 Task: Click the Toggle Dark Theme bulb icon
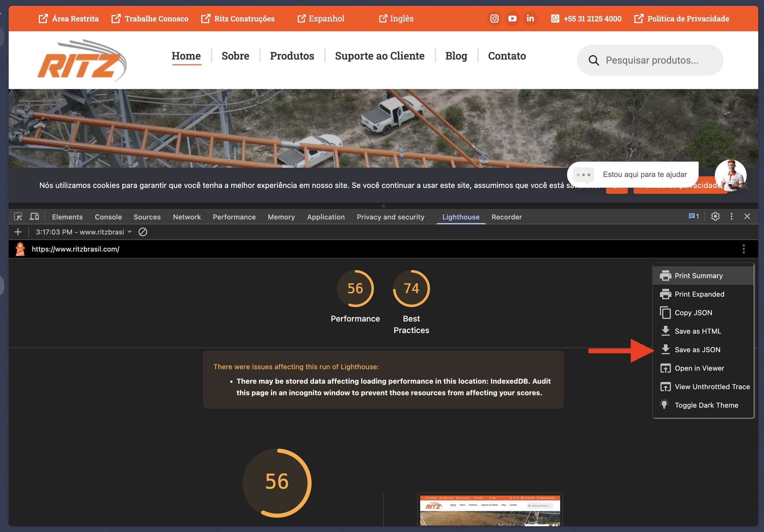point(664,404)
